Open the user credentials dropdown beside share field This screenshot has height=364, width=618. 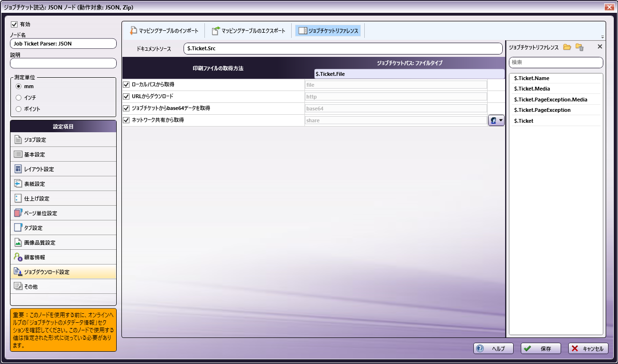coord(496,120)
